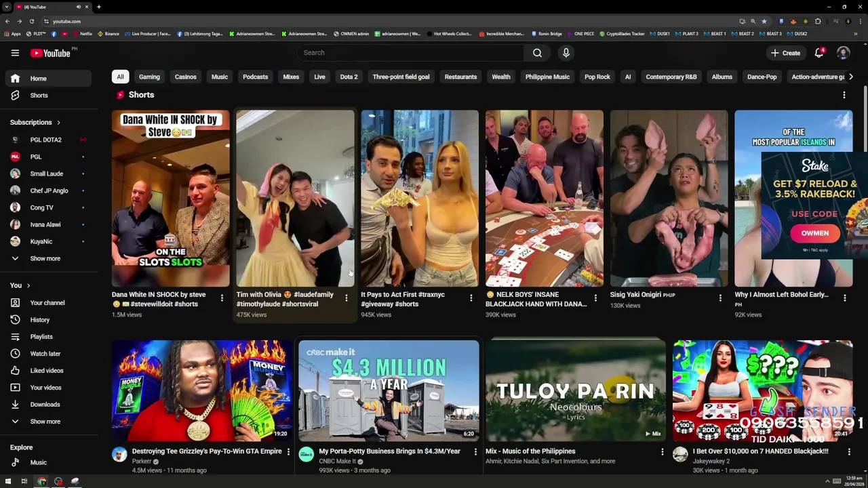The width and height of the screenshot is (868, 488).
Task: Open options for Tee Grizzley GTA video
Action: 288,451
